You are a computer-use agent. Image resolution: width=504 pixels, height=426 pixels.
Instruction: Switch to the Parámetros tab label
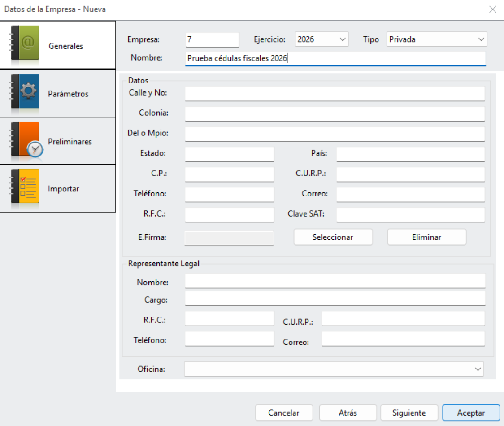[68, 94]
